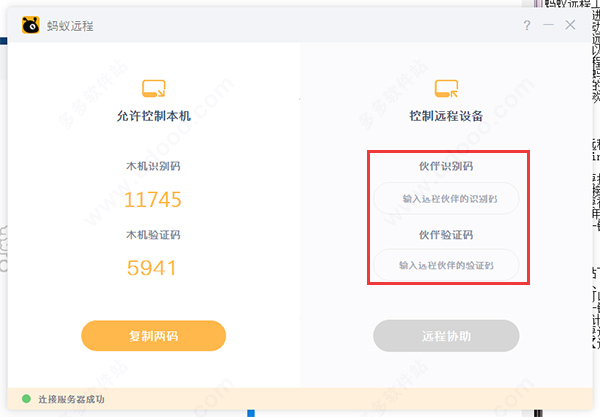This screenshot has height=417, width=600.
Task: Click the 蚂蚁远程 title text
Action: pos(70,26)
